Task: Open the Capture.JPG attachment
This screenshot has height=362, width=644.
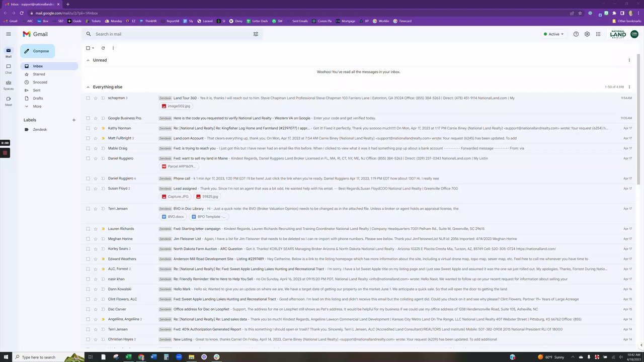Action: pyautogui.click(x=175, y=197)
